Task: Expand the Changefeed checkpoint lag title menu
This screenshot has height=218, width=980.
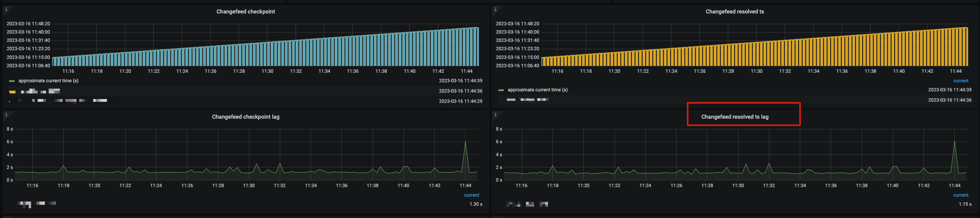Action: click(245, 117)
